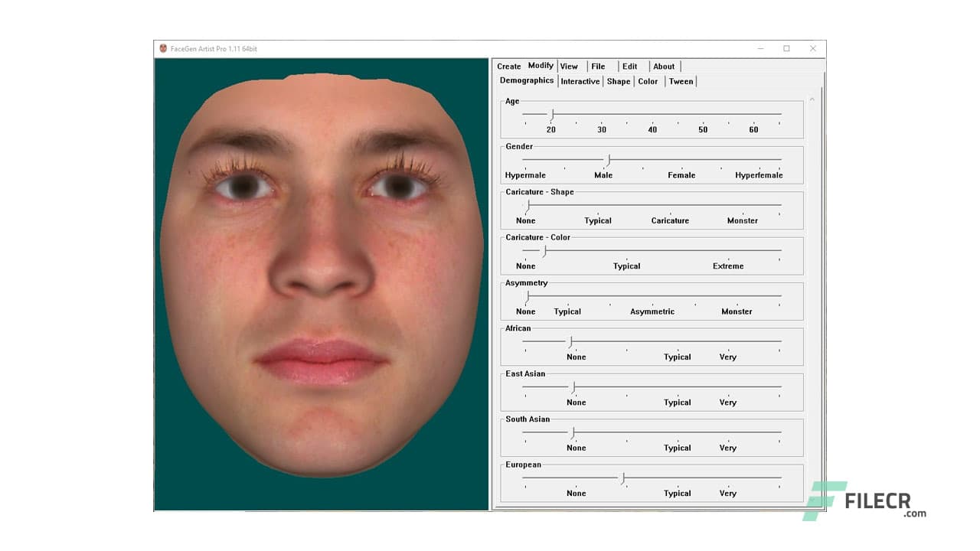This screenshot has width=980, height=551.
Task: Switch to the Create tab
Action: coord(508,66)
